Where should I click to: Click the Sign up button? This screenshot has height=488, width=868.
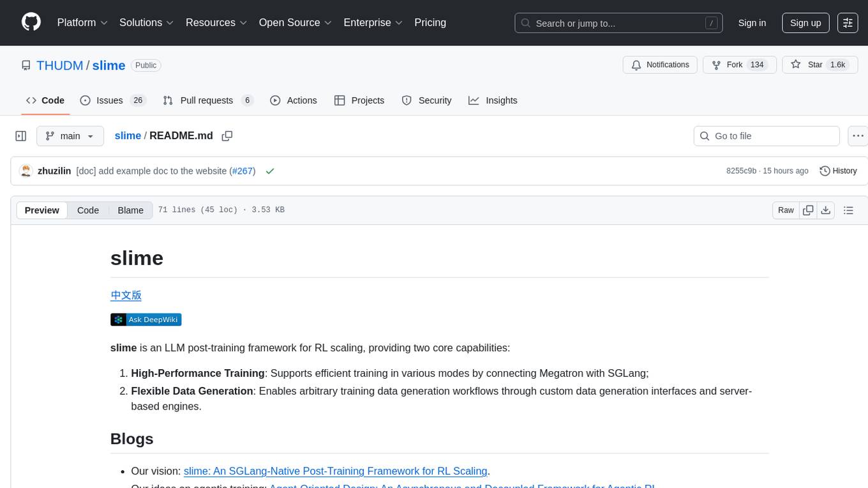[805, 22]
